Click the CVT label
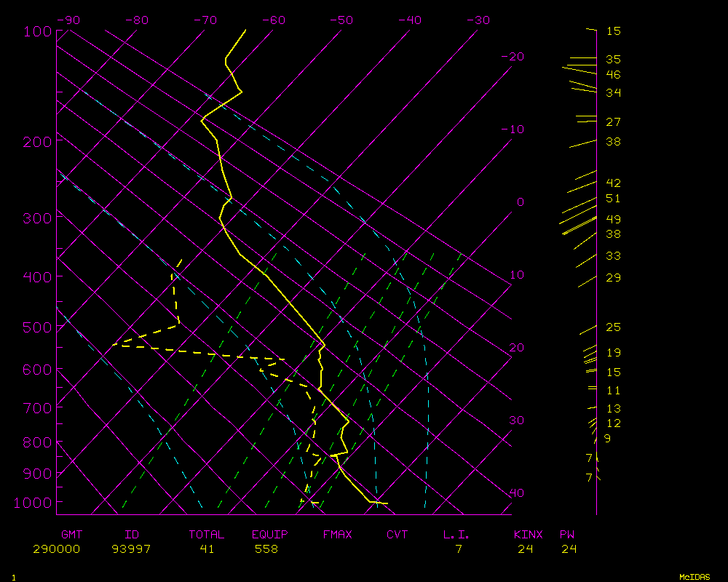 397,535
